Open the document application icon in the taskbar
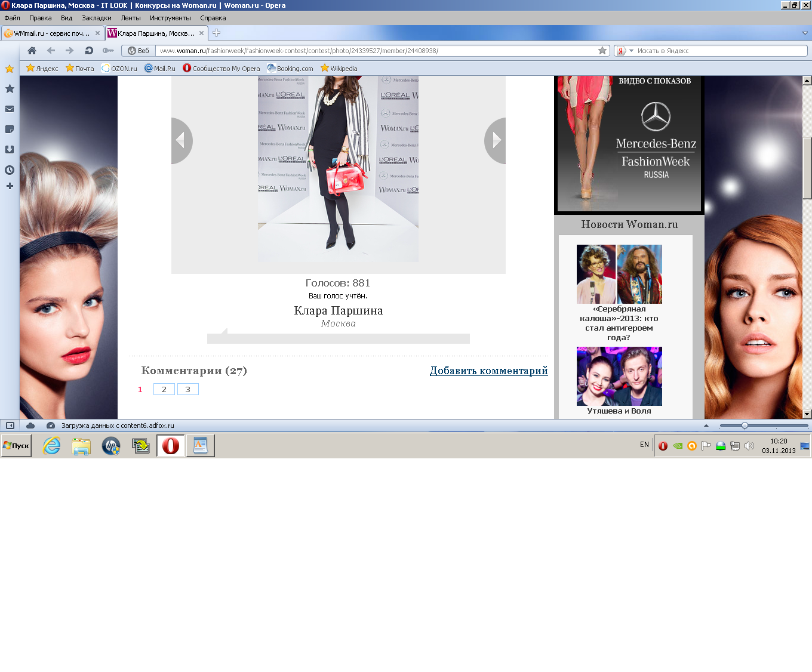Screen dimensions: 812x672 click(x=201, y=446)
